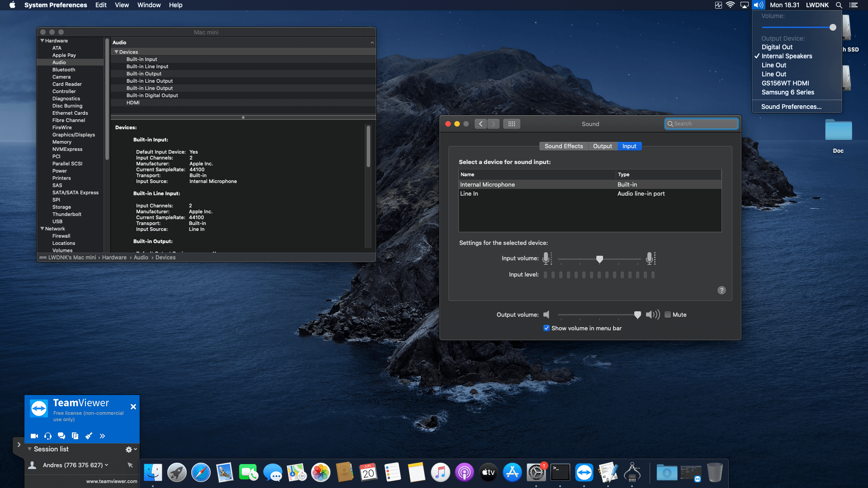Image resolution: width=868 pixels, height=488 pixels.
Task: Open the View menu
Action: [122, 5]
